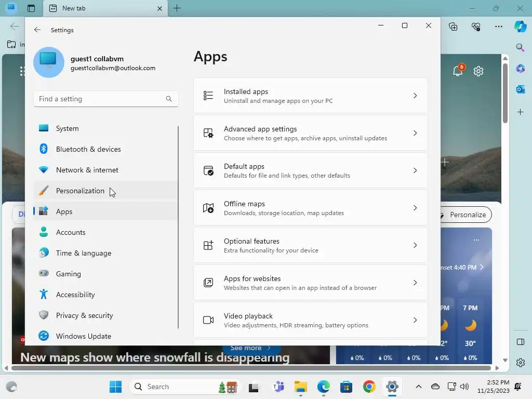This screenshot has height=399, width=532.
Task: Open Edge browser essentials heart icon
Action: [x=476, y=26]
